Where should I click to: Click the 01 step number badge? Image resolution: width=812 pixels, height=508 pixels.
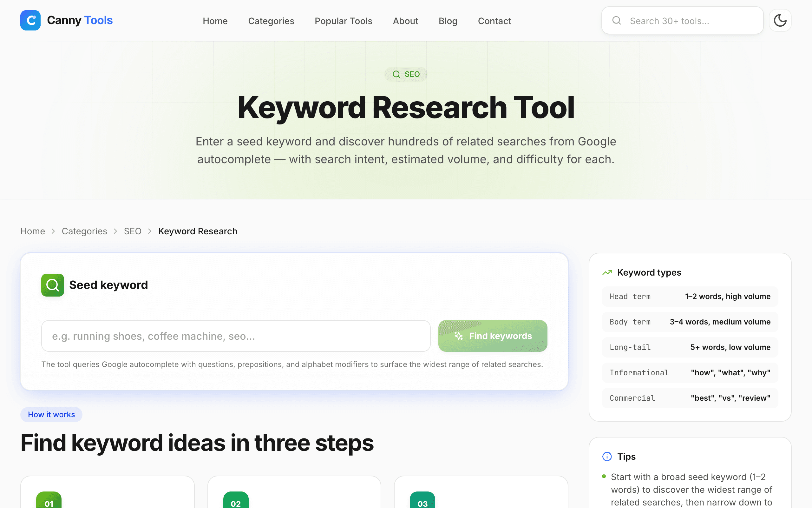(49, 501)
